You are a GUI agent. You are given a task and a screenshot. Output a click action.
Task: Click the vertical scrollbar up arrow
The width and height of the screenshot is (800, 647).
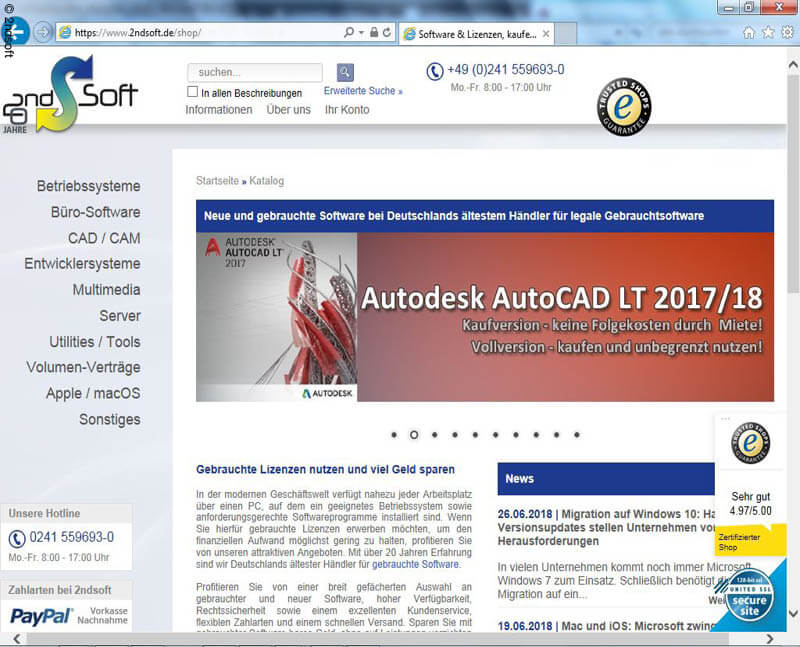[793, 65]
